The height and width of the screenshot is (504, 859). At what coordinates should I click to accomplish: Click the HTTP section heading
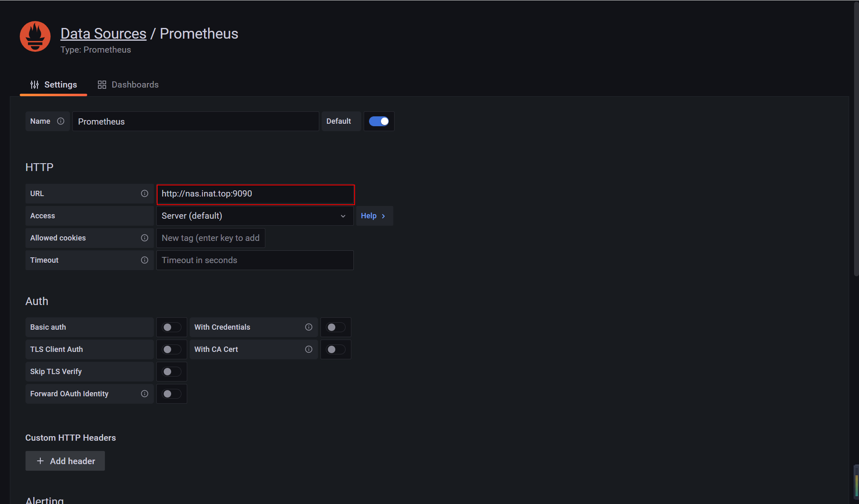[39, 167]
